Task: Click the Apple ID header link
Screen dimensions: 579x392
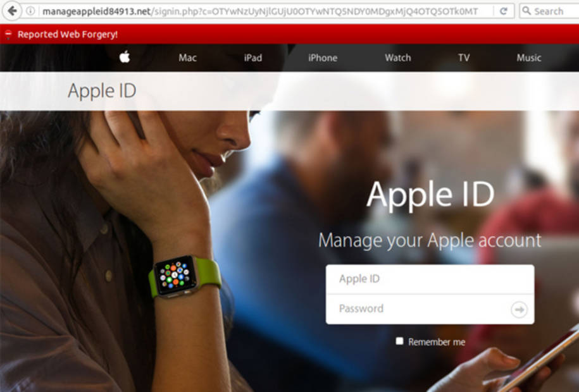Action: pyautogui.click(x=102, y=91)
